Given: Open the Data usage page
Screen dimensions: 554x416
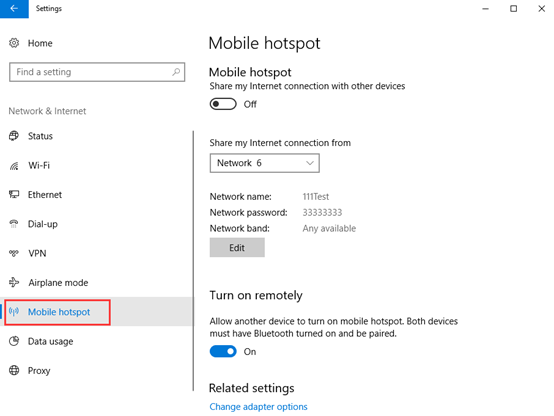Looking at the screenshot, I should coord(51,341).
